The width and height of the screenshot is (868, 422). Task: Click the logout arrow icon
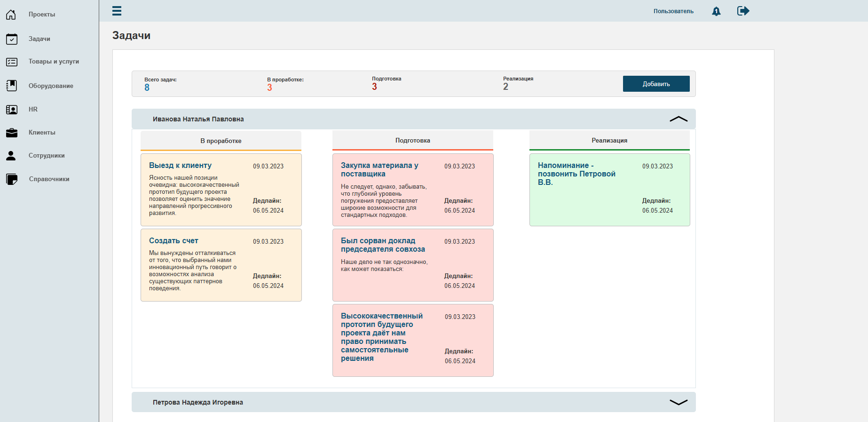click(743, 11)
